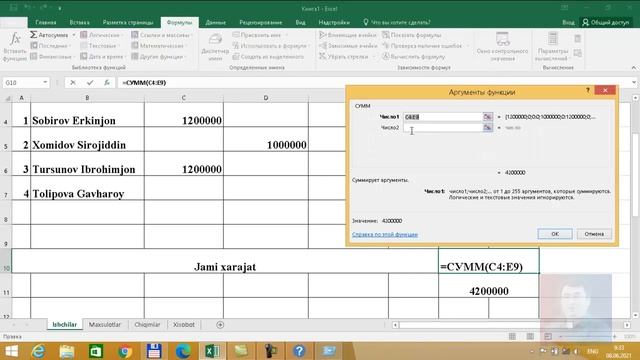Viewport: 640px width, 360px height.
Task: Select the cell Xomidov Sirojiddin
Action: [87, 140]
